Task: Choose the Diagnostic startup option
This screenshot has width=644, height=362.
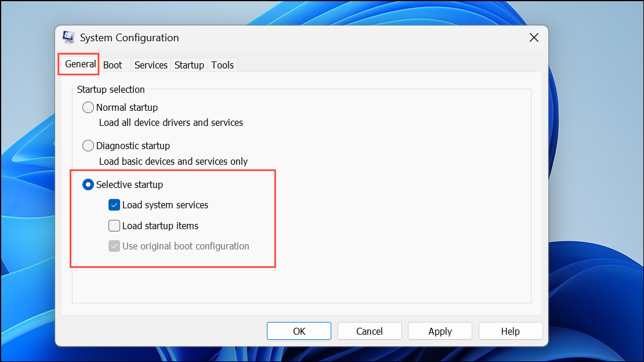Action: pos(88,146)
